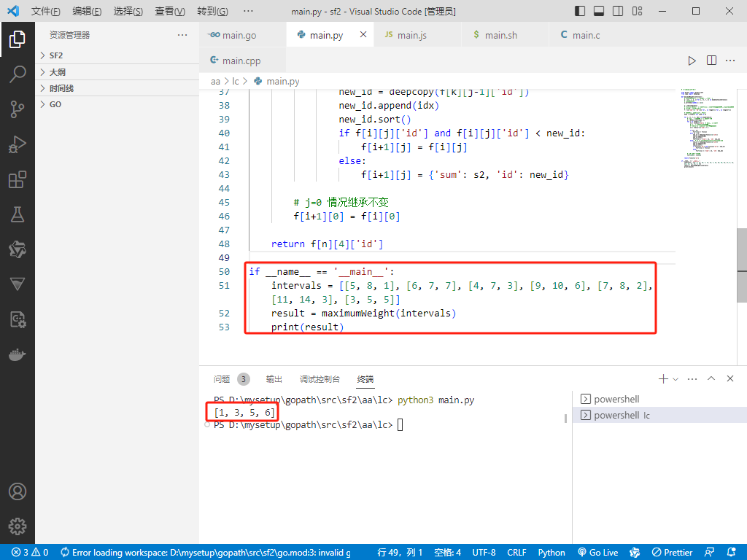
Task: Open overflow menu ellipsis in menu bar
Action: 248,11
